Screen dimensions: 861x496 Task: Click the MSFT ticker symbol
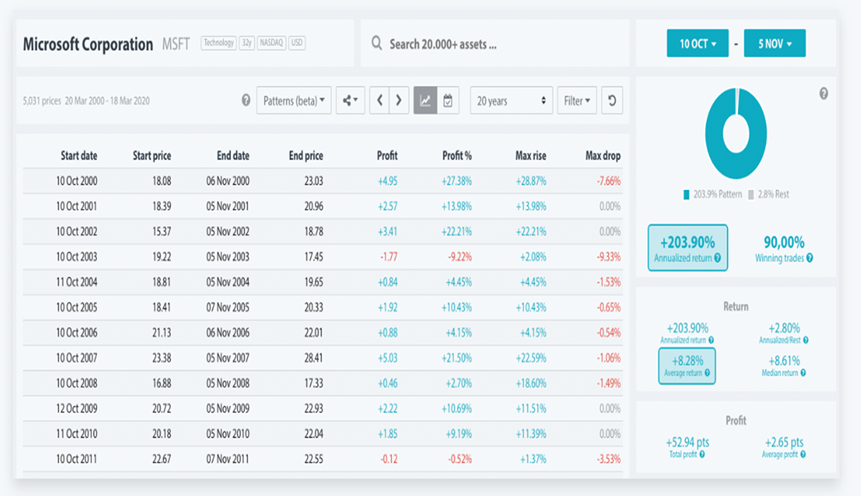(176, 44)
